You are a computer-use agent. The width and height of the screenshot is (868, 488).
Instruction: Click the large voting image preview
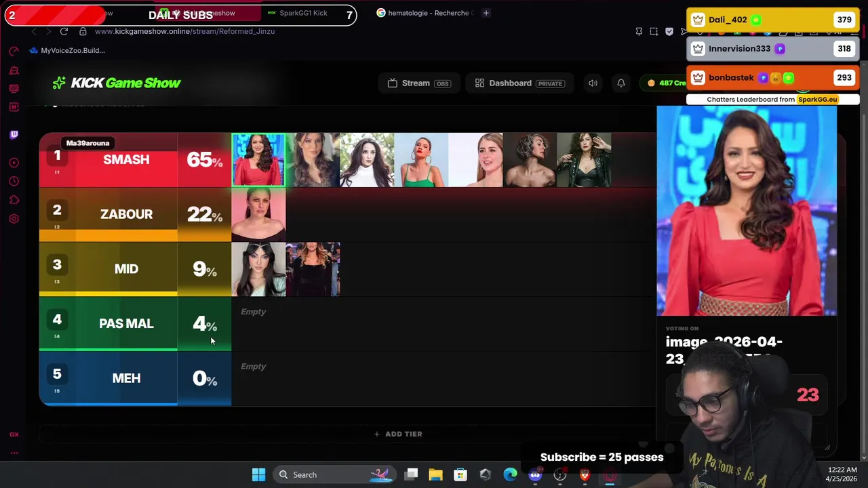pos(747,211)
